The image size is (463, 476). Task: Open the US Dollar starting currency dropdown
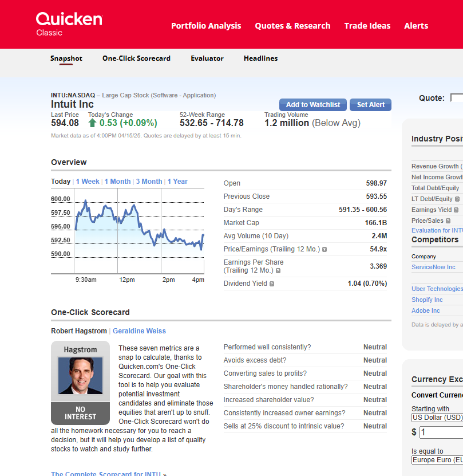coord(437,418)
